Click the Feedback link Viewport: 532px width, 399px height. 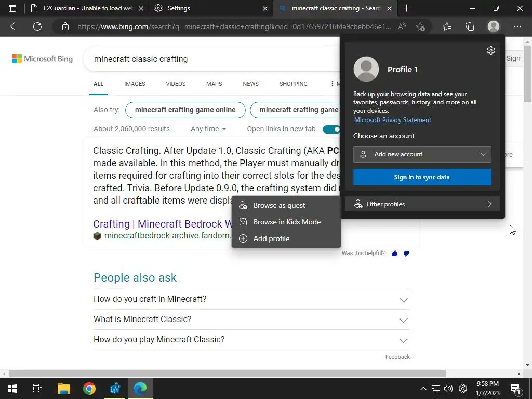point(397,357)
